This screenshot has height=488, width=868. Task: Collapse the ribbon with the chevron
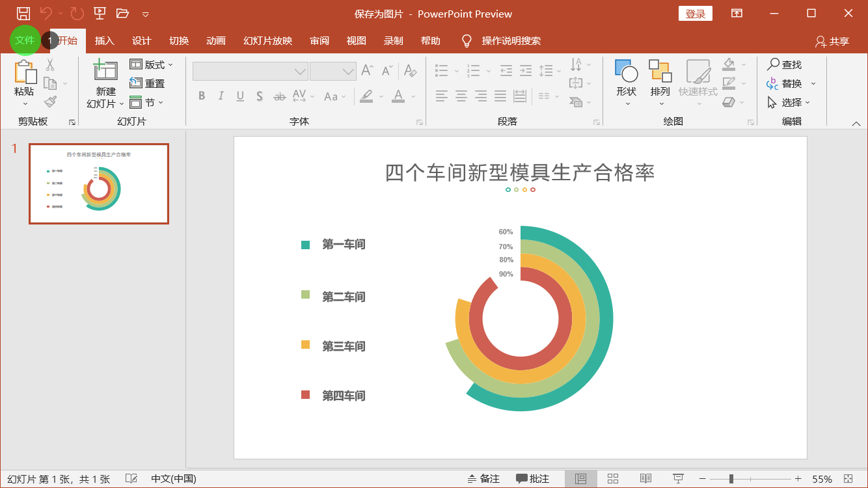coord(856,123)
